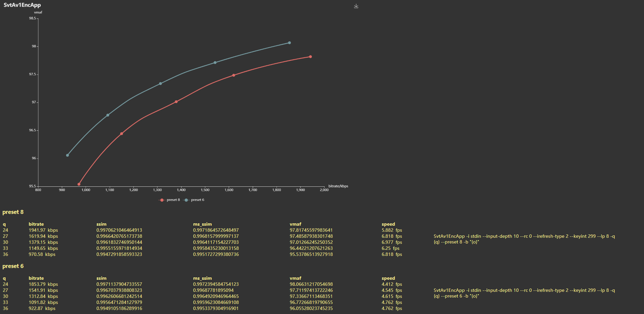Viewport: 644px width, 314px height.
Task: Click preset 8 data point at 1941.97 kbps
Action: [x=310, y=57]
